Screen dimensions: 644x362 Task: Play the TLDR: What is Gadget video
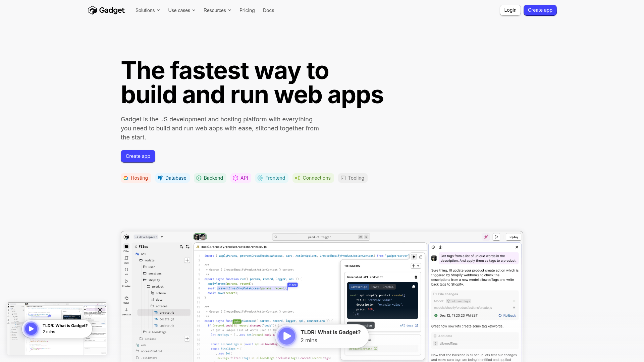[x=287, y=336]
